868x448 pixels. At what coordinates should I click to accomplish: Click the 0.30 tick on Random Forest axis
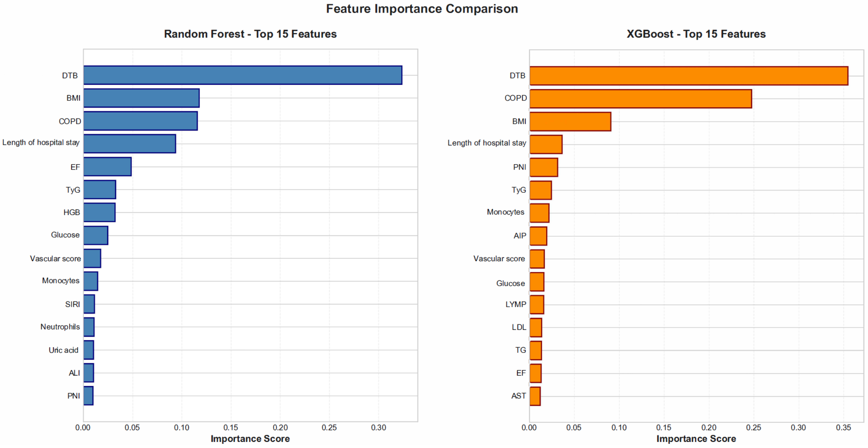[379, 428]
